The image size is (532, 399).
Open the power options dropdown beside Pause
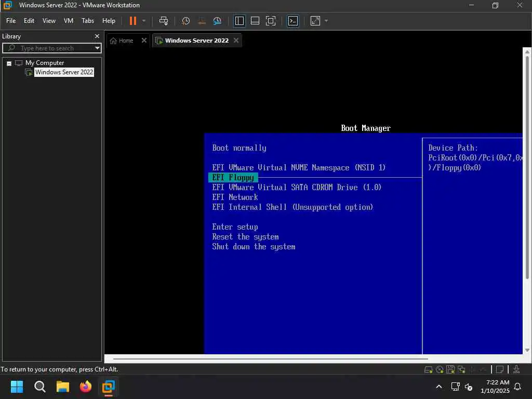click(x=144, y=21)
